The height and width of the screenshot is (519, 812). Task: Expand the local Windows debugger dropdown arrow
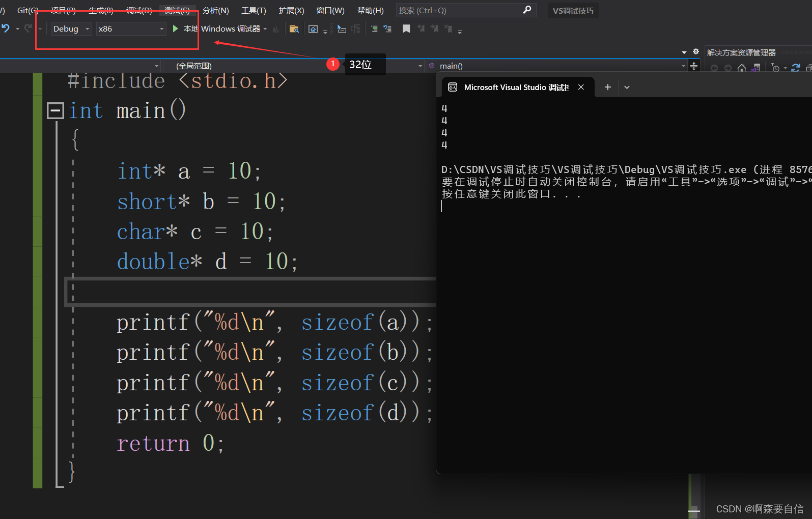(265, 29)
